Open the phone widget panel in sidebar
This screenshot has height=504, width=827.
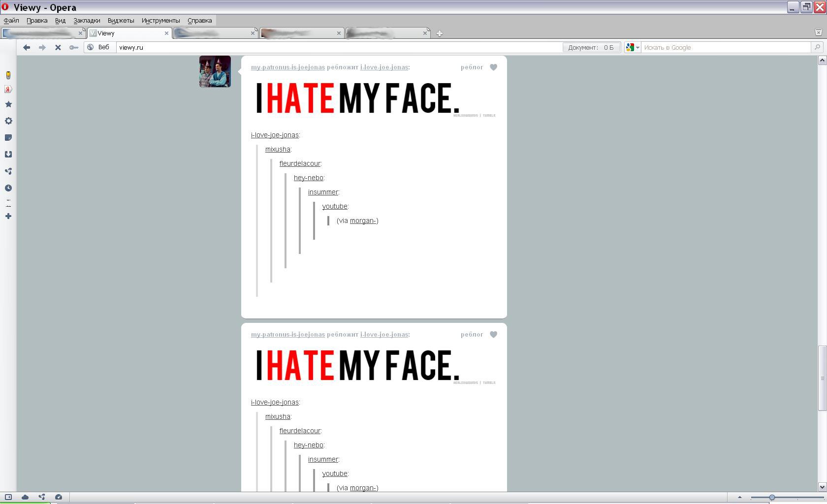point(8,75)
